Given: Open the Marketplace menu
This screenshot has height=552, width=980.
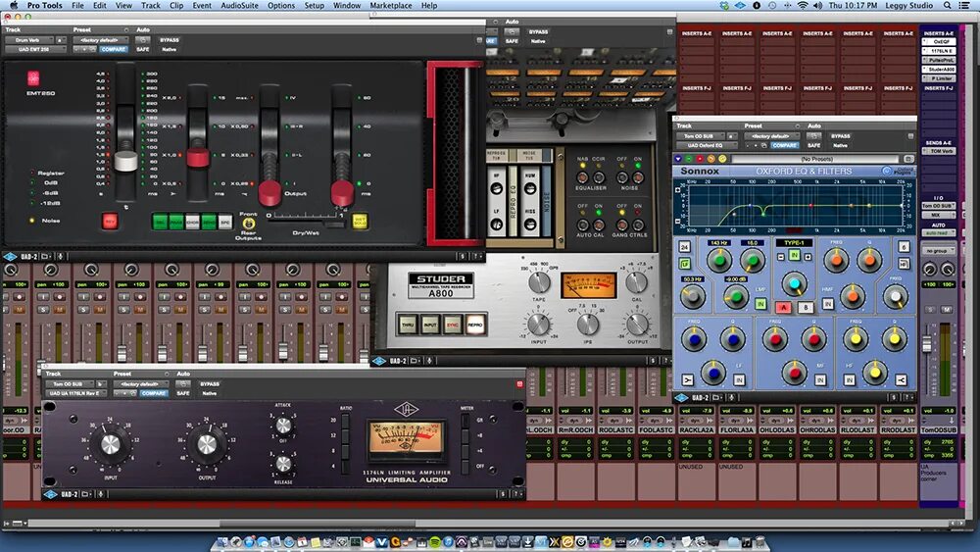Looking at the screenshot, I should tap(391, 5).
